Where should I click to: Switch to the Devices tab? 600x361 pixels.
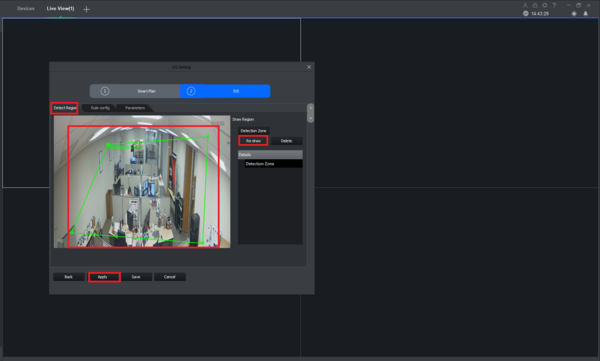point(26,8)
